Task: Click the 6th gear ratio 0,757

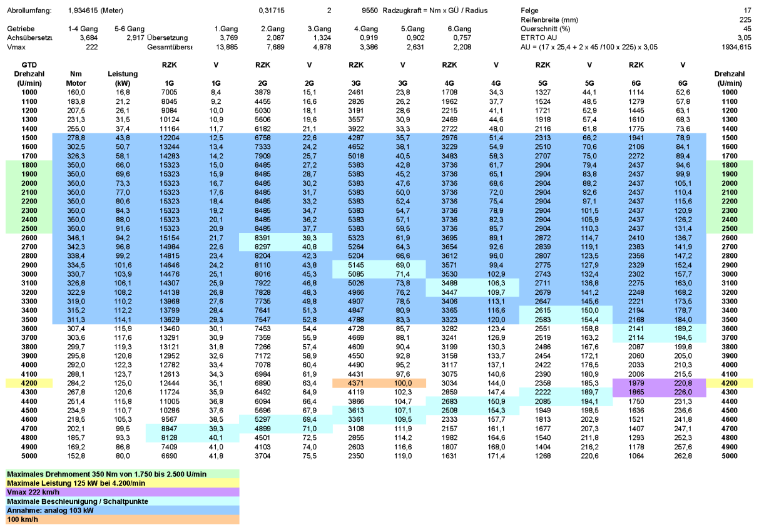Action: 462,38
